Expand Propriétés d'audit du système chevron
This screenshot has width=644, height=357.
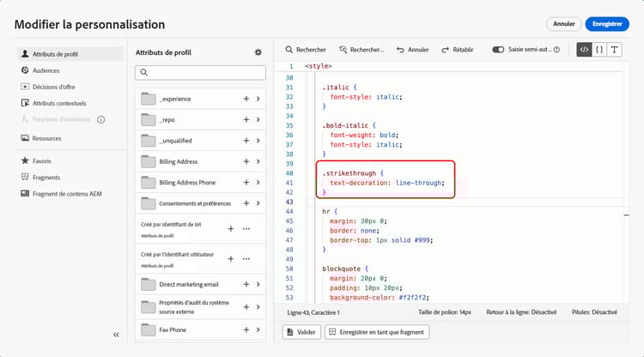(258, 307)
